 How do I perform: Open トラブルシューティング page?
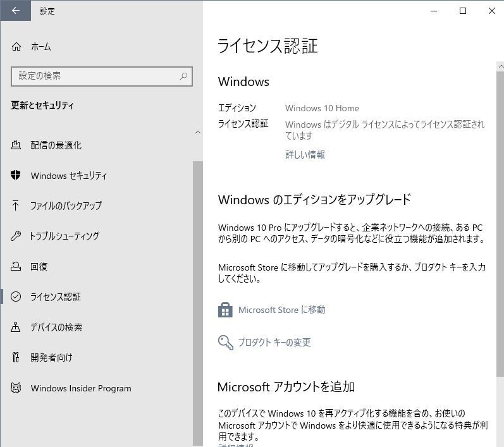pyautogui.click(x=65, y=236)
